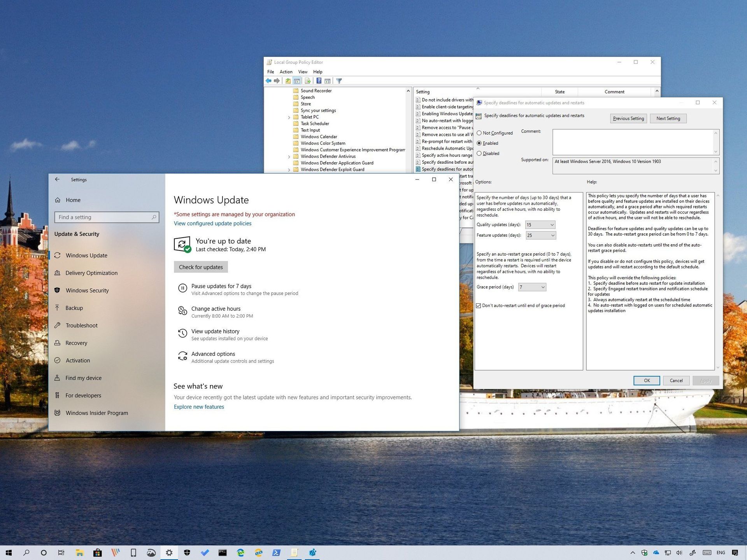Click the Back arrow in Group Policy Editor toolbar

[268, 80]
